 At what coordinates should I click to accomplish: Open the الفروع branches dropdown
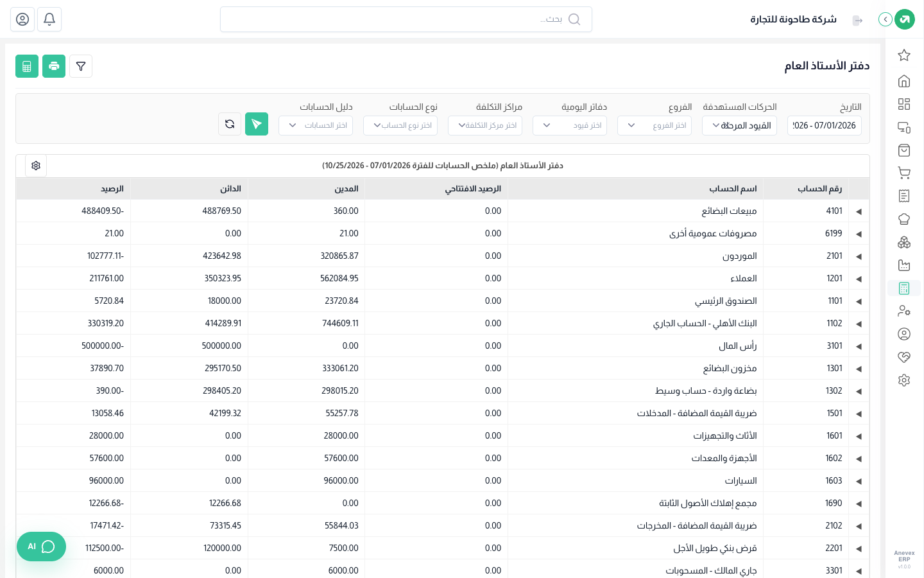[654, 125]
